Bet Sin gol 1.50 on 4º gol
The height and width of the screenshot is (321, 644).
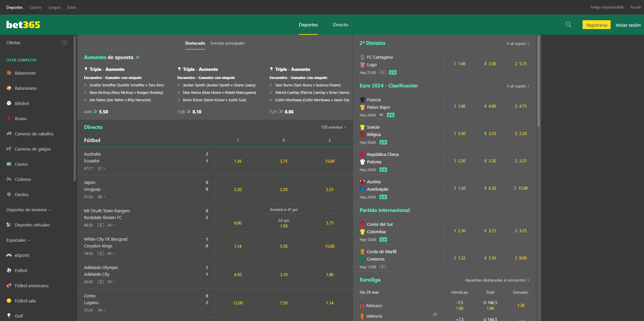pos(284,223)
